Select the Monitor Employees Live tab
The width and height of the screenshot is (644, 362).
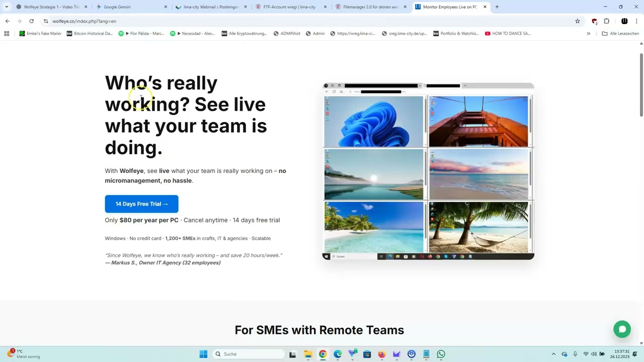point(451,7)
